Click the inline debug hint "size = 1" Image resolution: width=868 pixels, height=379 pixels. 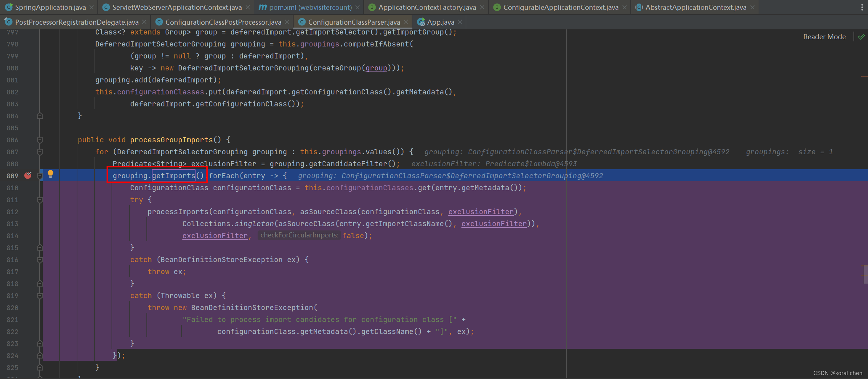pos(815,152)
